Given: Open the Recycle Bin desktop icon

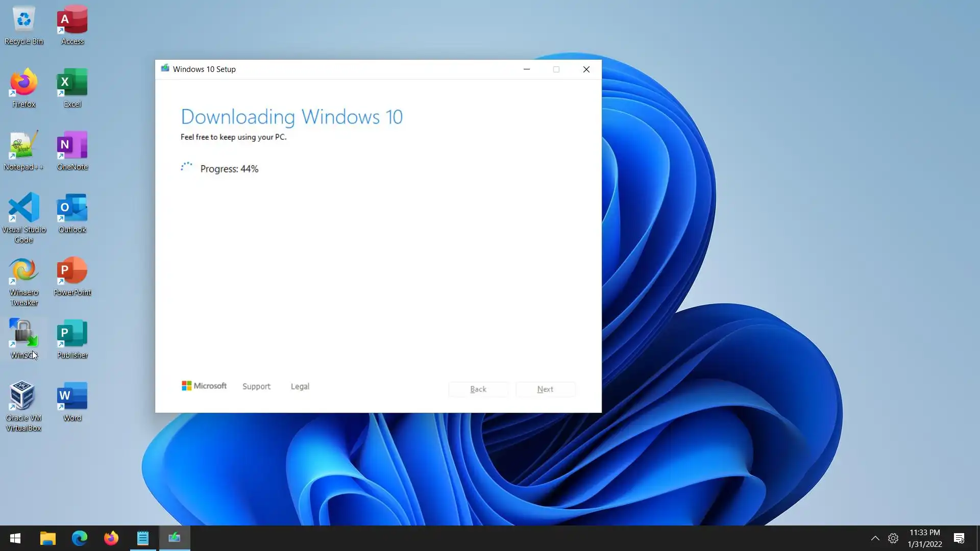Looking at the screenshot, I should tap(23, 20).
